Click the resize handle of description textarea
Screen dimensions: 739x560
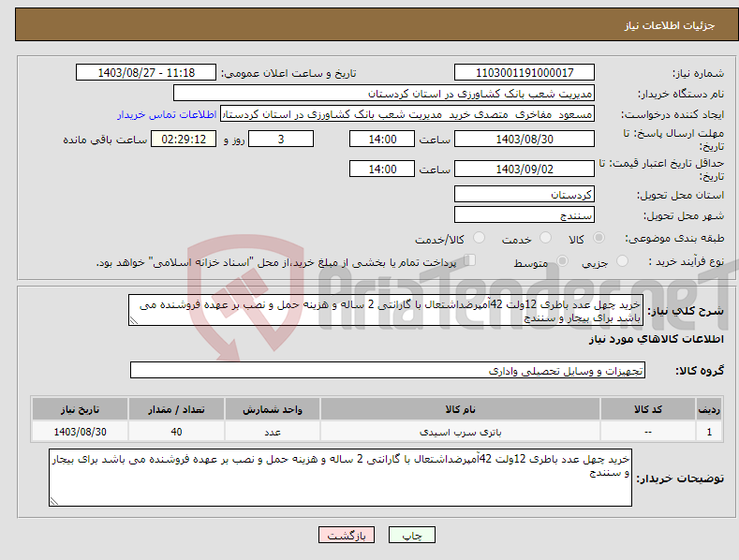pos(133,321)
